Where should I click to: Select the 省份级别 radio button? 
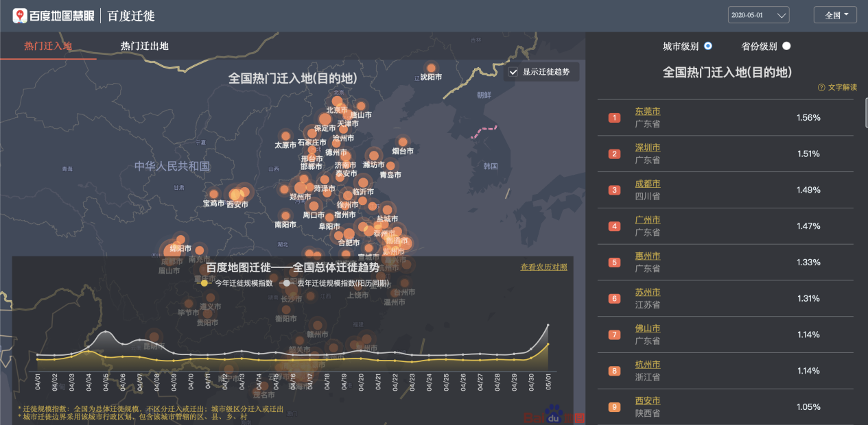786,46
